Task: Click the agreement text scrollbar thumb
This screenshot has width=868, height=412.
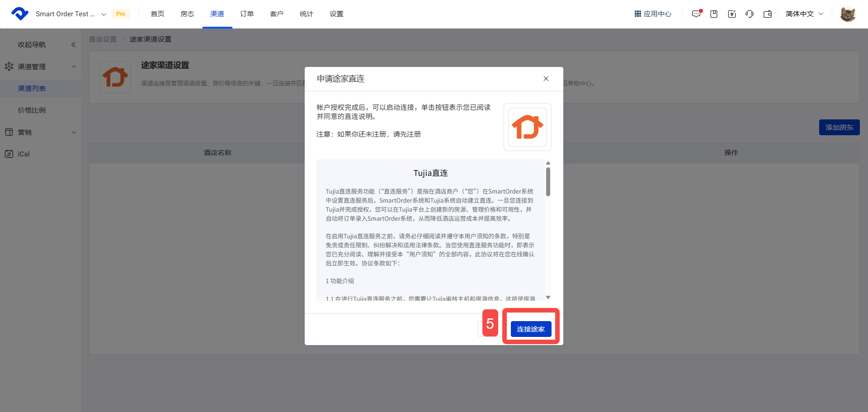Action: tap(548, 182)
